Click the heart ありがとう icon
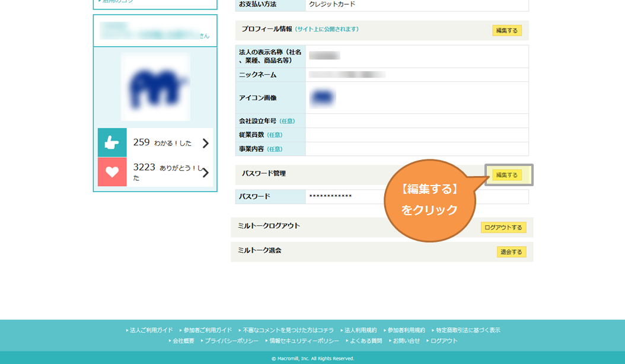 (112, 172)
